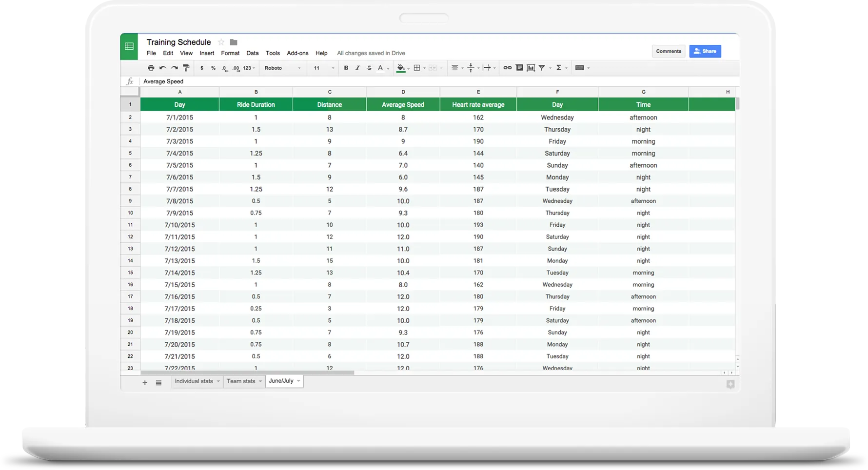Open the Format menu
This screenshot has width=868, height=470.
click(230, 53)
